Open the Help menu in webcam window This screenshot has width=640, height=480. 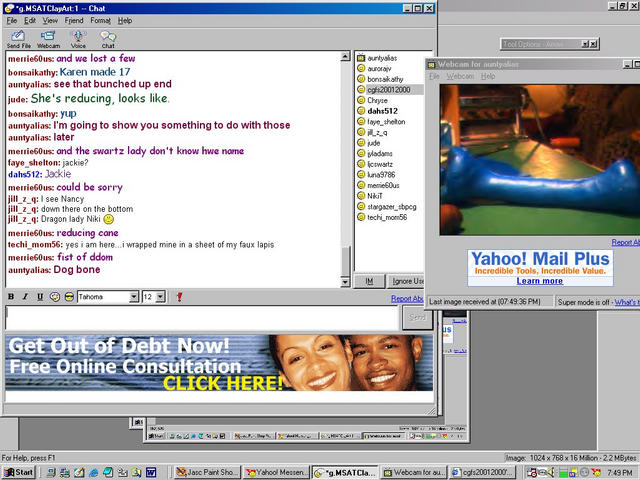[x=488, y=76]
